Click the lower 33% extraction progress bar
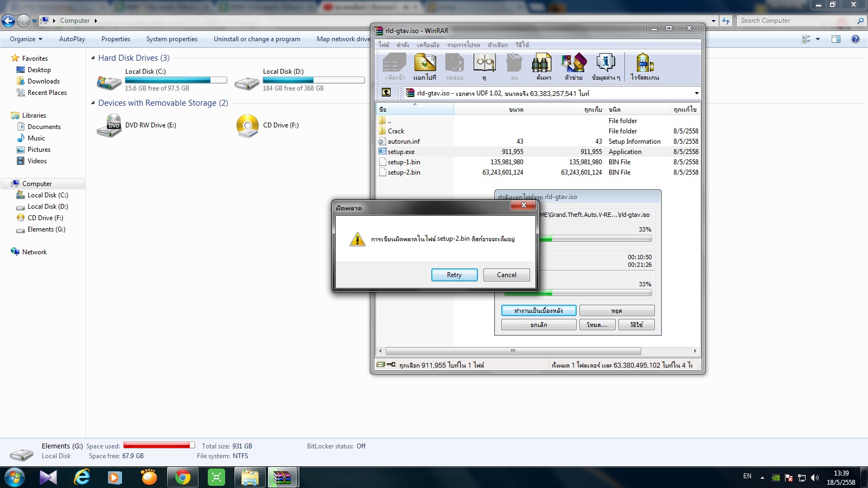 [x=578, y=293]
